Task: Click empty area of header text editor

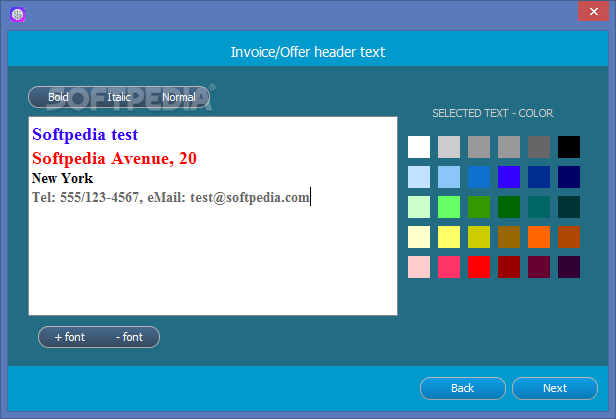Action: point(213,259)
